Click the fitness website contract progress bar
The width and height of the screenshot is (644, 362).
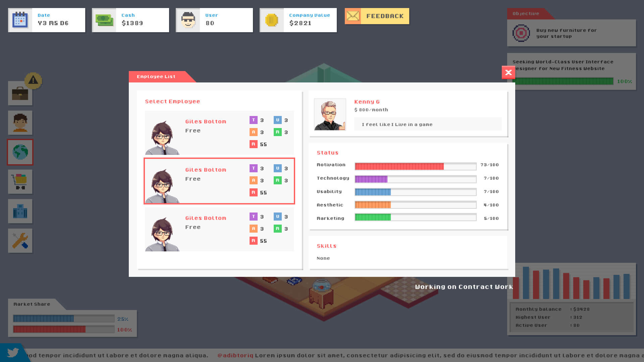563,81
